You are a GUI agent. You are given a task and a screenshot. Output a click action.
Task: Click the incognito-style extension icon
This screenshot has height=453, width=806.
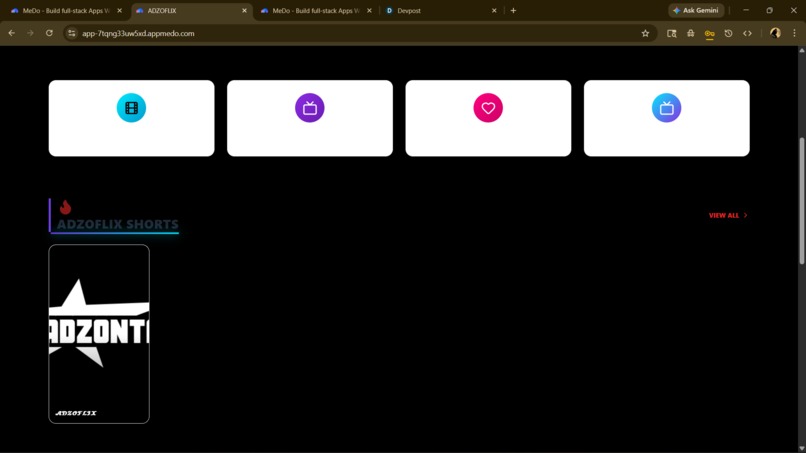tap(690, 33)
